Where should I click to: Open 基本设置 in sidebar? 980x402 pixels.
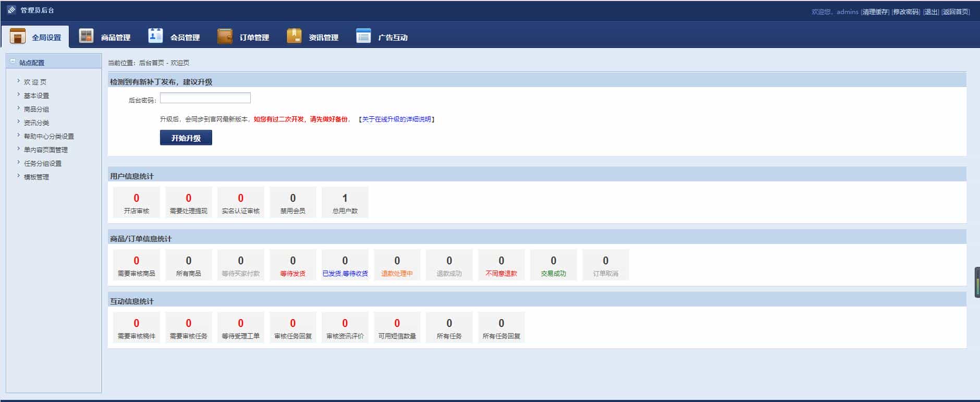(x=36, y=95)
